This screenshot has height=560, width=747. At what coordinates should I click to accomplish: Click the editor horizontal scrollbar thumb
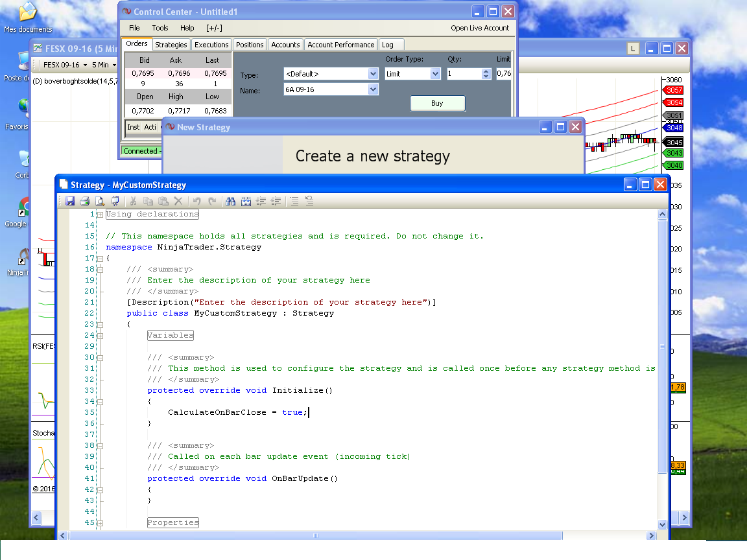click(x=315, y=536)
